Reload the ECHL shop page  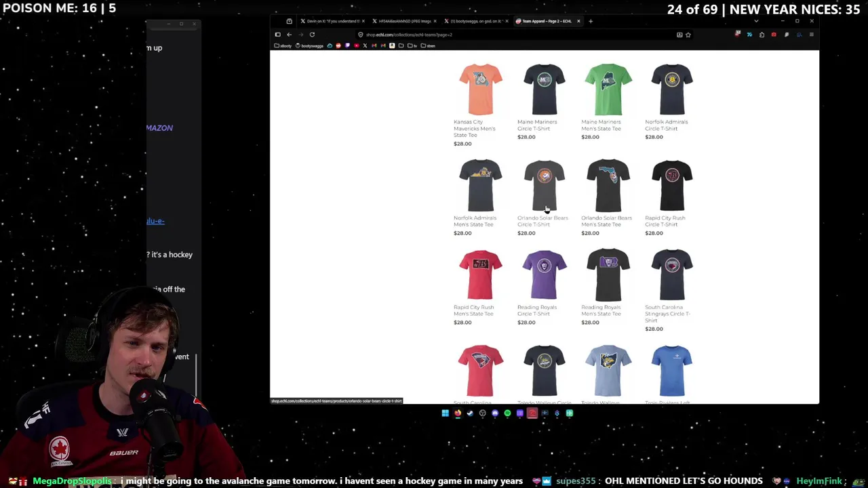coord(312,35)
